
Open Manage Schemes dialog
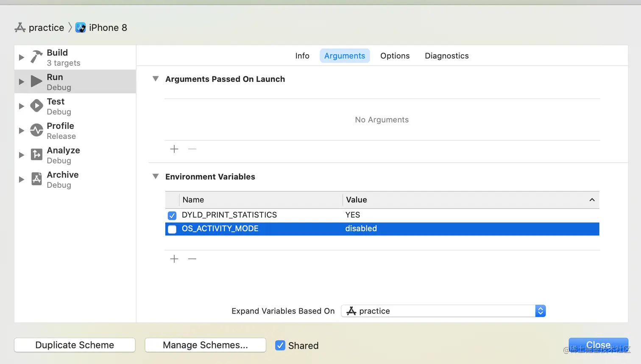point(205,345)
